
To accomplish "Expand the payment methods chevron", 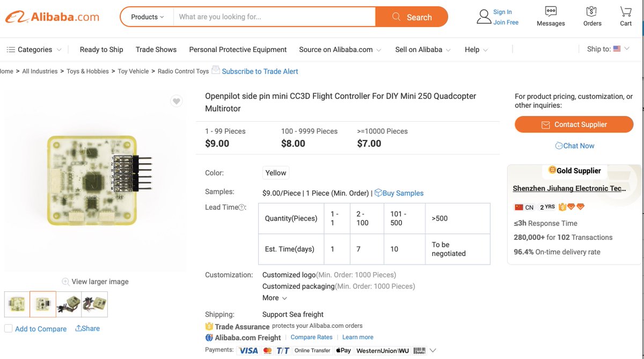I will click(x=433, y=350).
